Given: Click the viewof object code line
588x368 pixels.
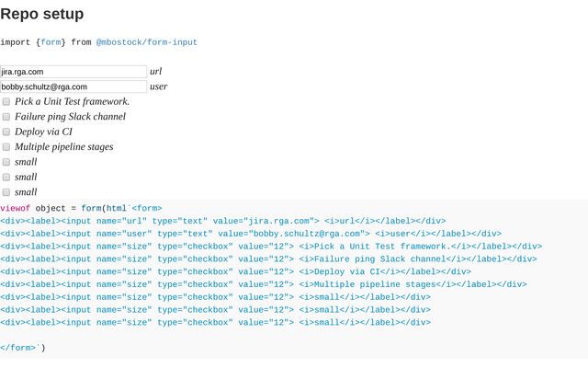Looking at the screenshot, I should pos(81,208).
